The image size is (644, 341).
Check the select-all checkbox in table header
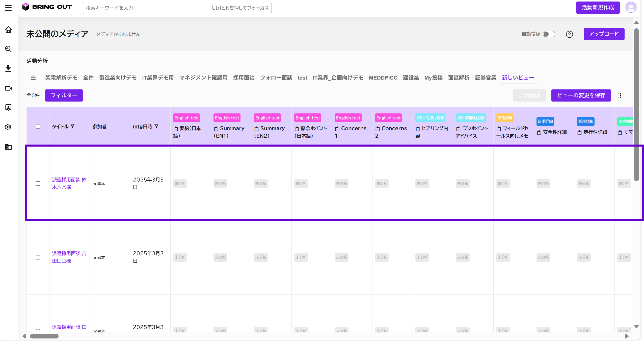(x=38, y=127)
